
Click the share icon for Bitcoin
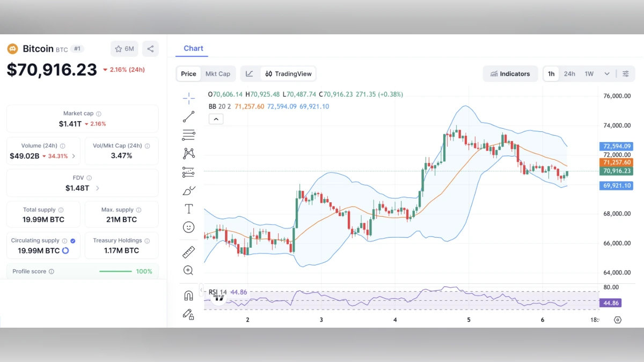tap(150, 48)
